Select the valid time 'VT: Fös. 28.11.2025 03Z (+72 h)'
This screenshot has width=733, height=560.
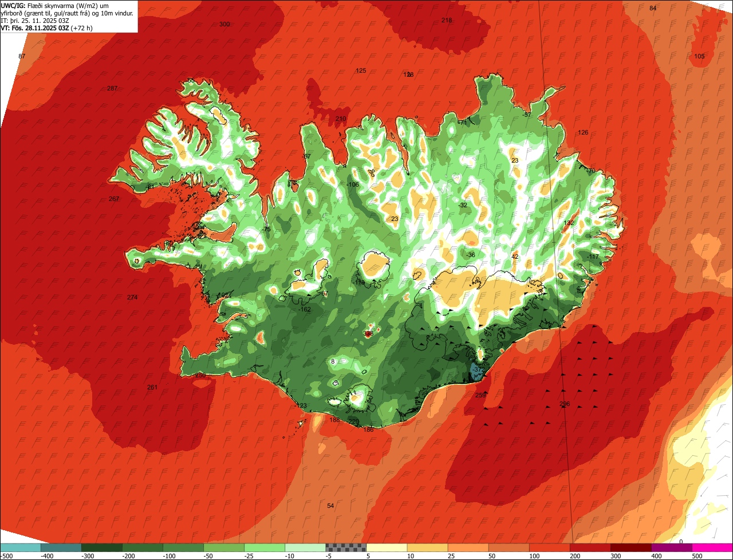[x=46, y=27]
